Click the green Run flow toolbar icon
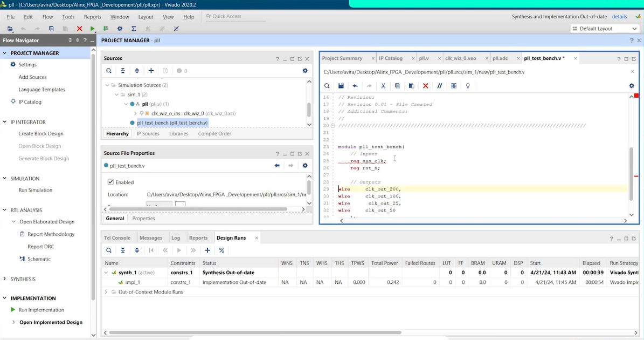Image resolution: width=644 pixels, height=340 pixels. pos(92,29)
